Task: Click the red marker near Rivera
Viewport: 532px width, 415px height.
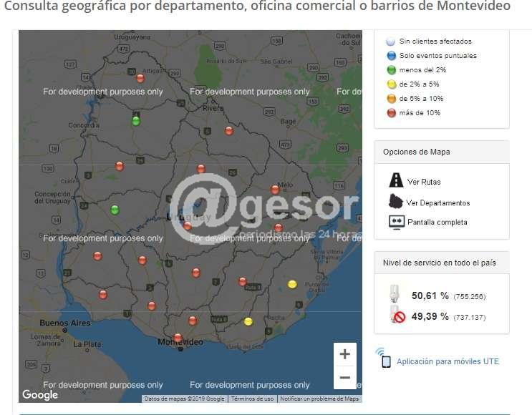Action: tap(229, 130)
